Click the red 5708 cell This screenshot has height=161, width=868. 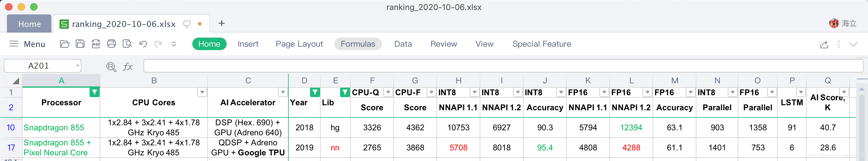point(458,148)
